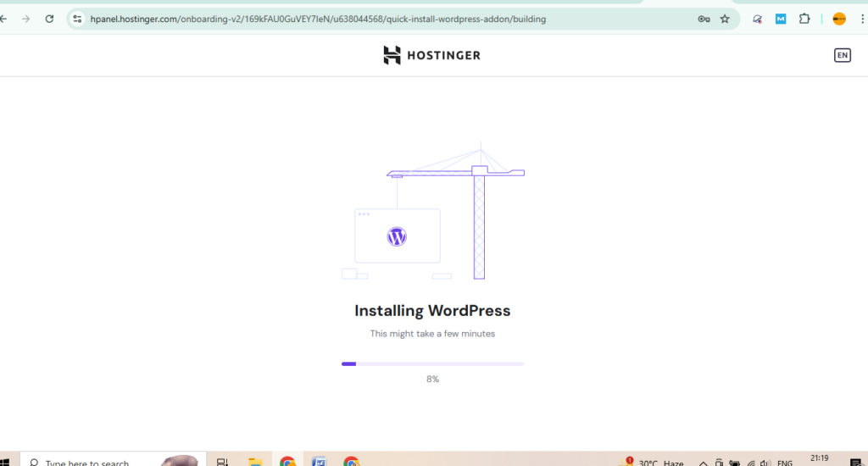Image resolution: width=868 pixels, height=466 pixels.
Task: Click the installation progress bar
Action: pos(432,363)
